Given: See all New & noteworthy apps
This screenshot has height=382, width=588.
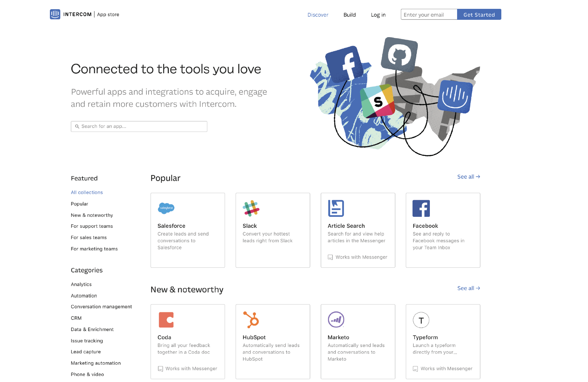Looking at the screenshot, I should pyautogui.click(x=468, y=288).
